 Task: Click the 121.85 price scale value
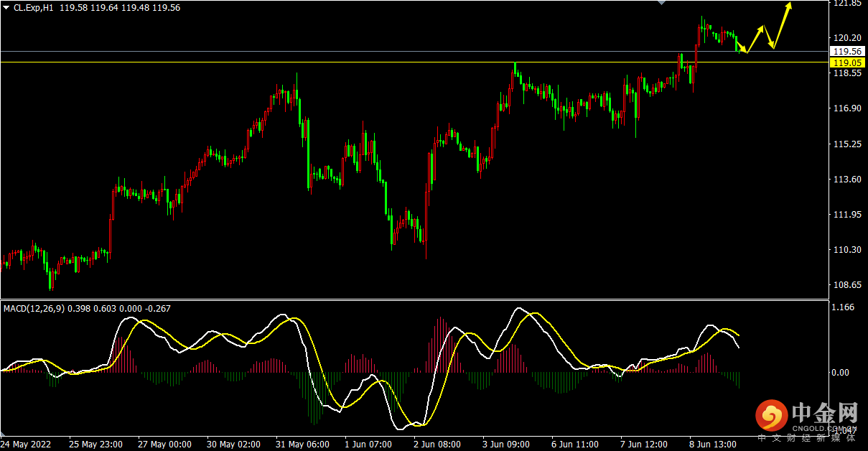coord(846,4)
